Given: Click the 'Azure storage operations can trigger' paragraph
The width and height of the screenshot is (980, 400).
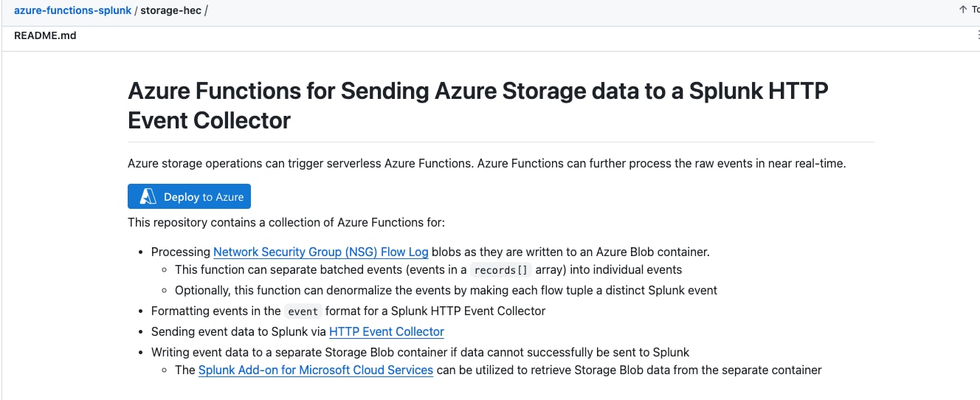Looking at the screenshot, I should tap(486, 163).
